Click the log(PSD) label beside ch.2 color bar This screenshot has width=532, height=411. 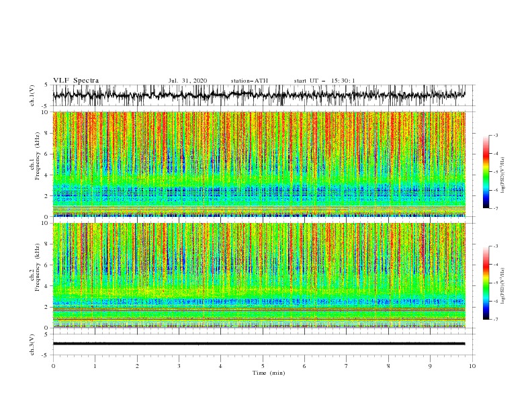503,286
